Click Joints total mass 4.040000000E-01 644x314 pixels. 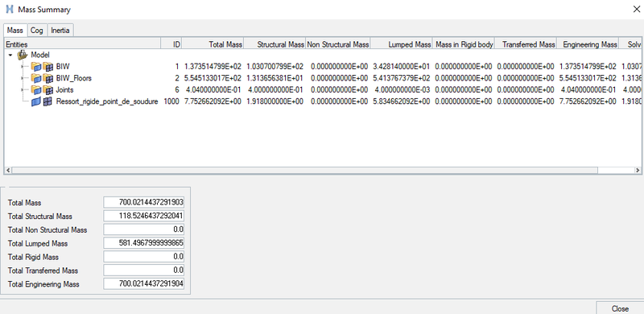point(214,89)
